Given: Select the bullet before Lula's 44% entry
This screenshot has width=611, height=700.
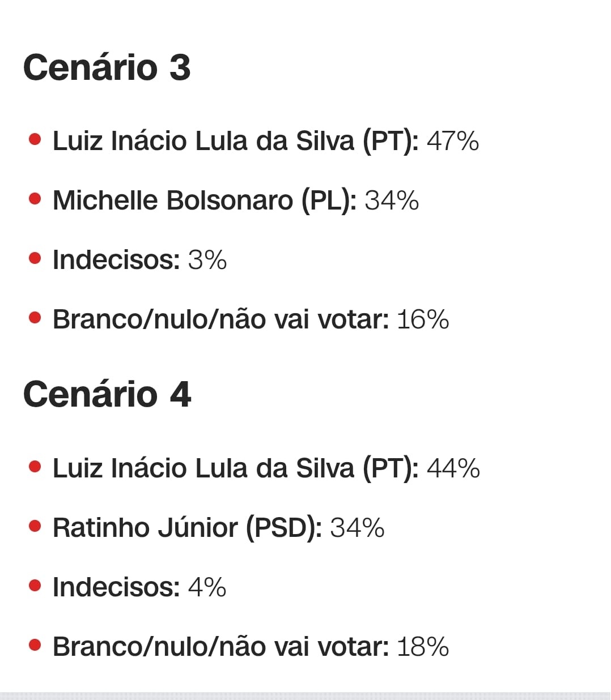Looking at the screenshot, I should click(x=35, y=467).
